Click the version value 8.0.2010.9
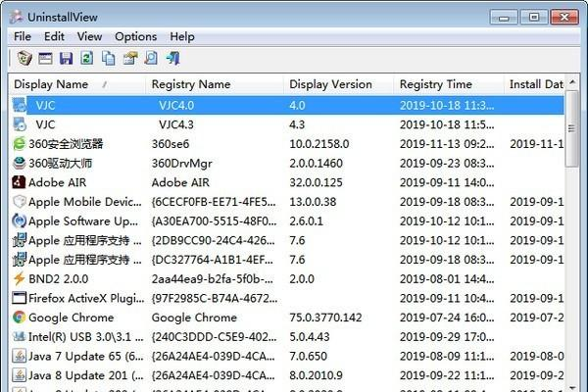 click(x=316, y=375)
